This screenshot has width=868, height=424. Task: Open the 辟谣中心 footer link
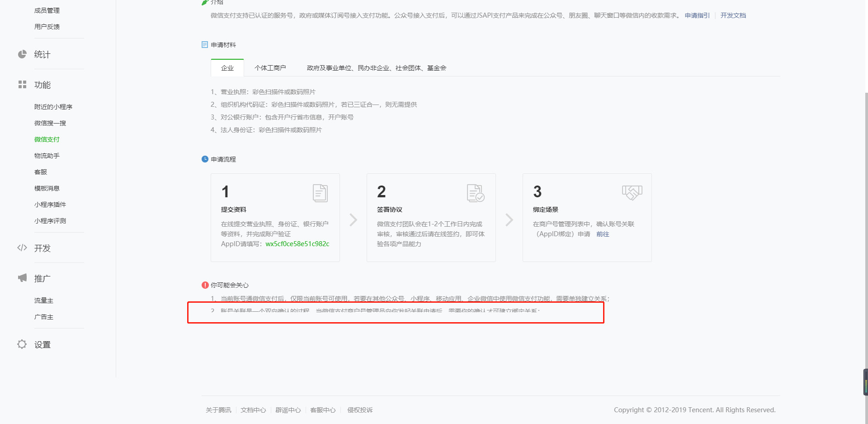tap(288, 410)
